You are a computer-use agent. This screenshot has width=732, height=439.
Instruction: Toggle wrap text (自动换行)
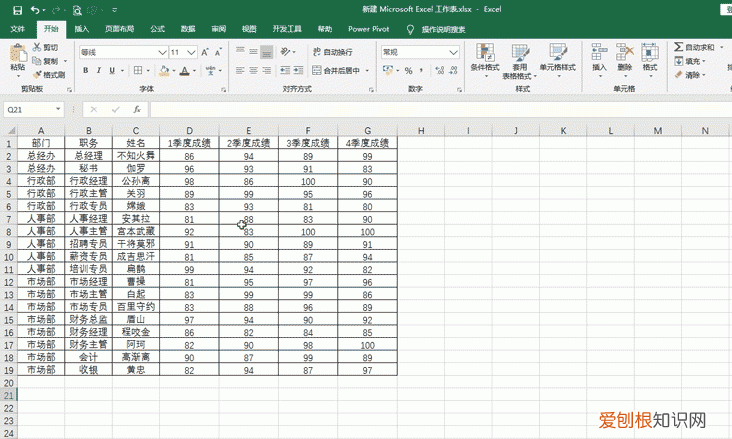pyautogui.click(x=332, y=51)
